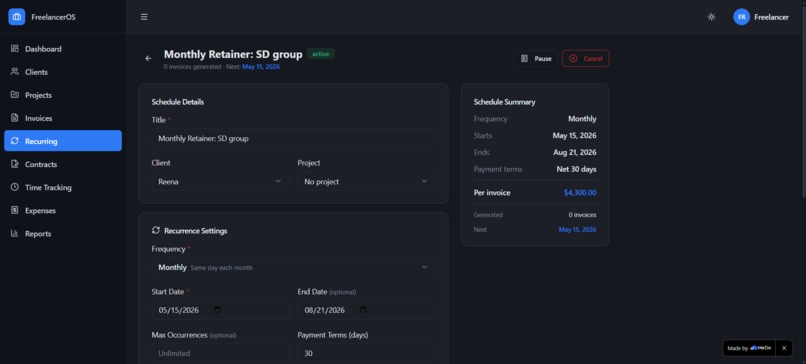Click the red cancel circle-x icon
Image resolution: width=806 pixels, height=364 pixels.
[573, 59]
